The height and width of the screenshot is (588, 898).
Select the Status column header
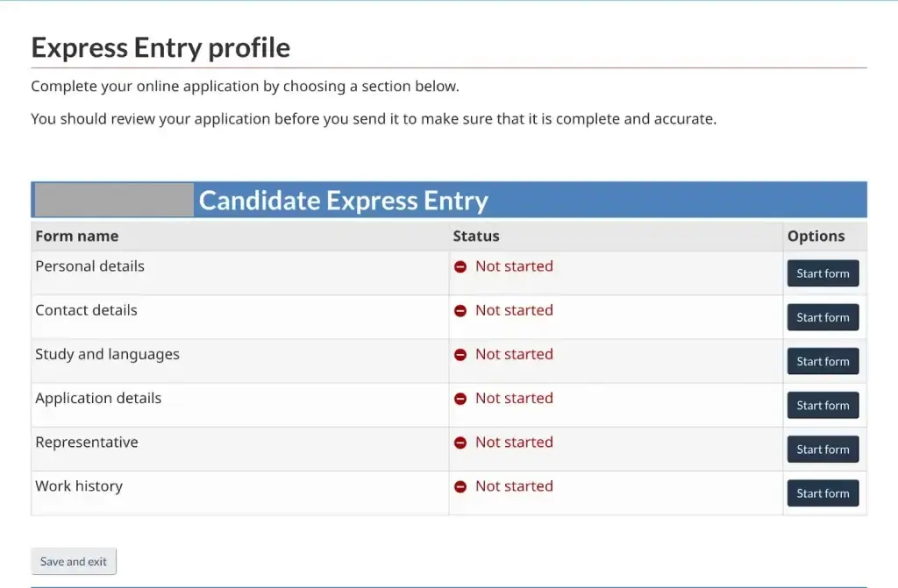coord(475,236)
